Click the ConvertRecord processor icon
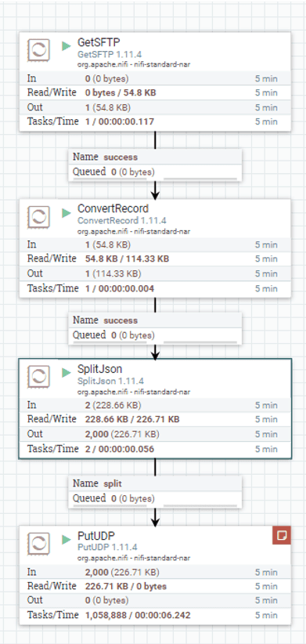Image resolution: width=306 pixels, height=644 pixels. point(38,217)
